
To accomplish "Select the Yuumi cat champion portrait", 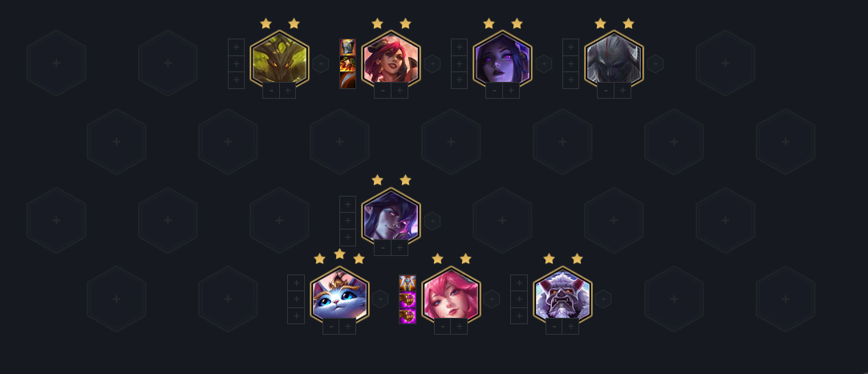I will coord(340,295).
